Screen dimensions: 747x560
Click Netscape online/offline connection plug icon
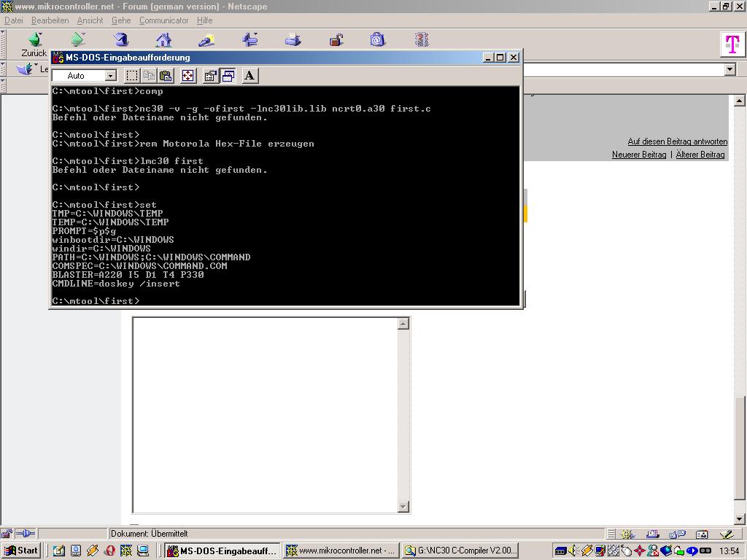26,534
